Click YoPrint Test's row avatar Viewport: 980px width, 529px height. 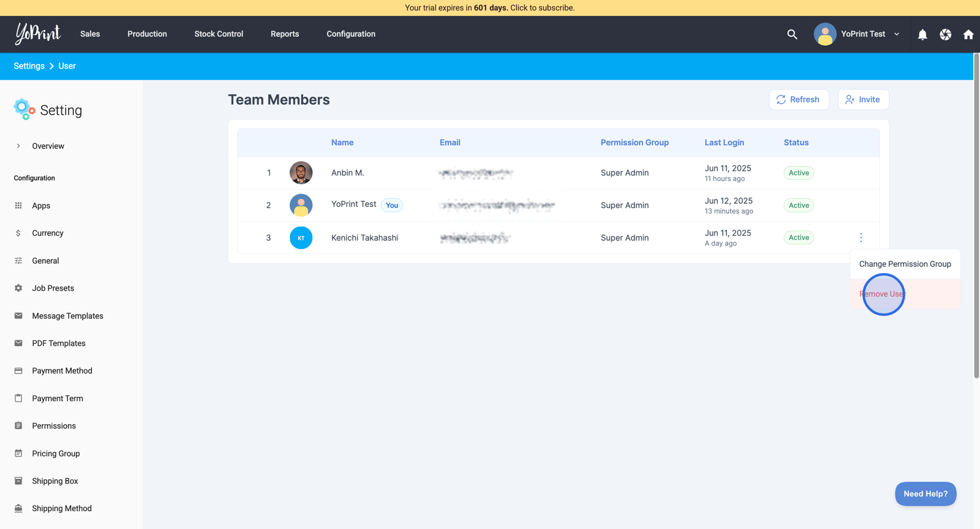(301, 205)
